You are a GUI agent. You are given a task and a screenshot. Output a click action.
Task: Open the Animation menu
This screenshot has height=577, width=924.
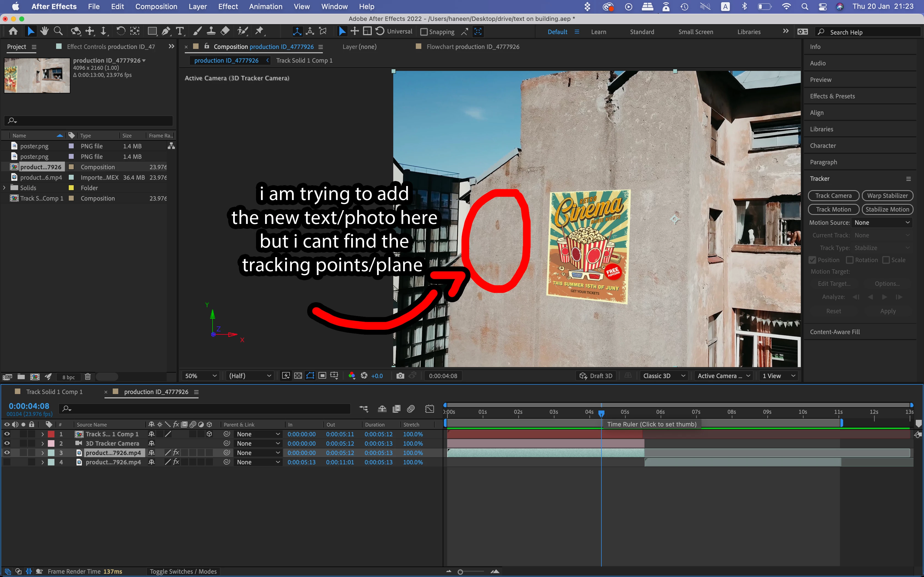[265, 7]
